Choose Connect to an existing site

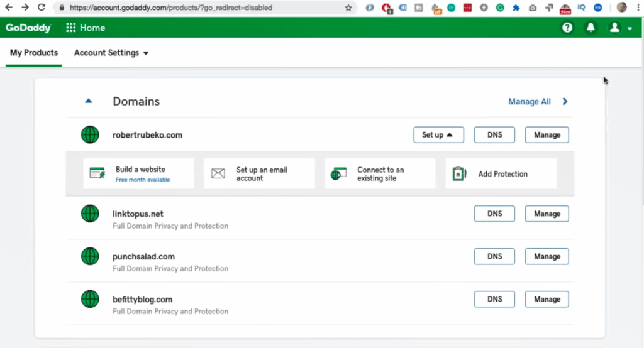tap(380, 173)
